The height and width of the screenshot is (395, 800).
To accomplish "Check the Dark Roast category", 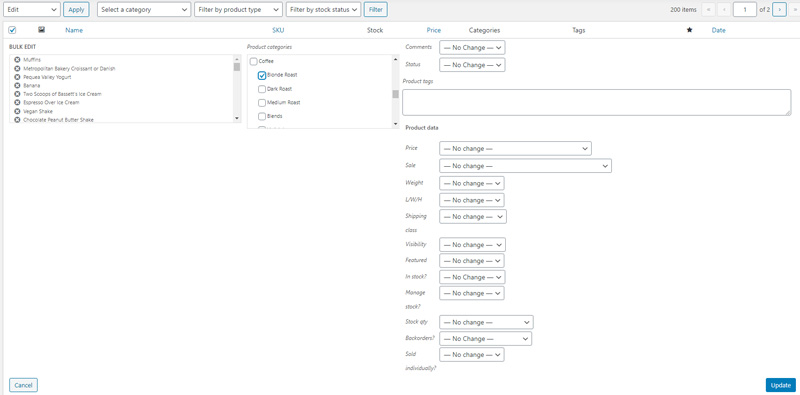I will click(262, 89).
